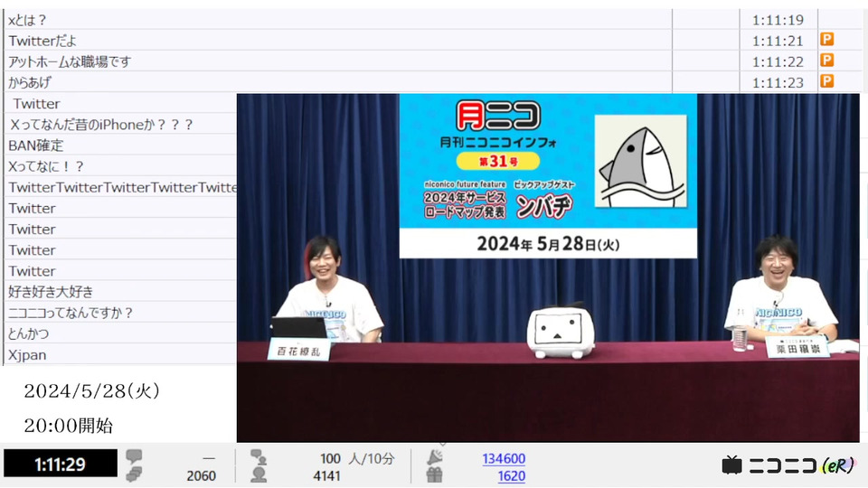Click the ニコニコ TV logo icon
Screen dimensions: 868x488
point(731,465)
